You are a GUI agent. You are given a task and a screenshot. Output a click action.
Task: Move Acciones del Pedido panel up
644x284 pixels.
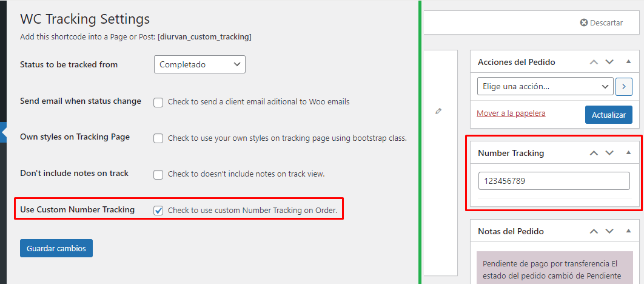pyautogui.click(x=594, y=62)
